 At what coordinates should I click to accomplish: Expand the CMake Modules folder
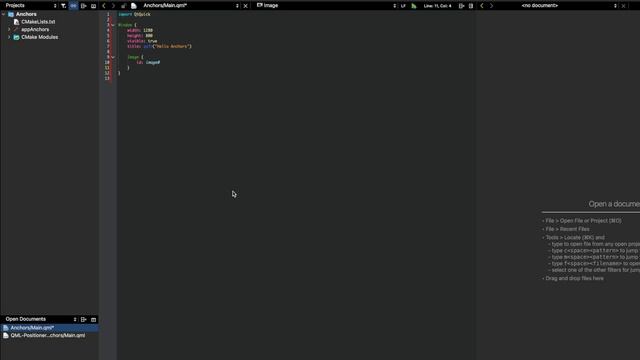(9, 37)
